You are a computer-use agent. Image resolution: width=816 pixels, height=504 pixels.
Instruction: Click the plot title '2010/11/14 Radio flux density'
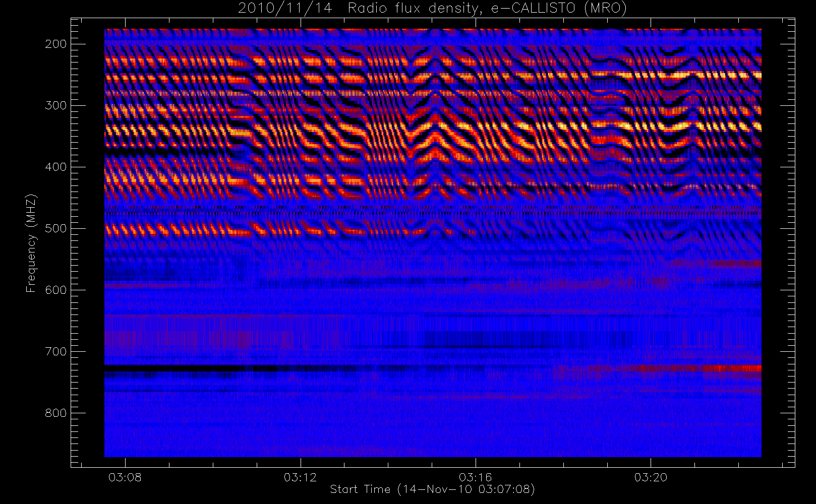(x=432, y=9)
